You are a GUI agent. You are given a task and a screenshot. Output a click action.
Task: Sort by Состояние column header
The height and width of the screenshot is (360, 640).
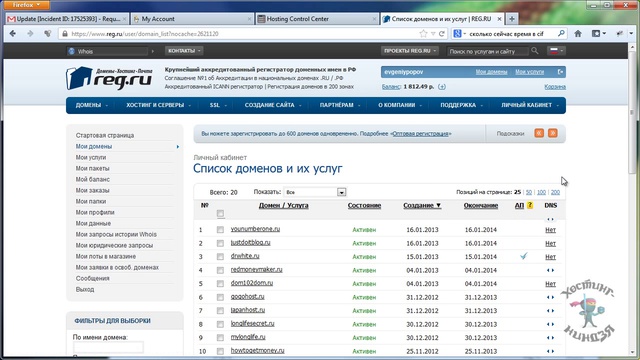pyautogui.click(x=364, y=205)
